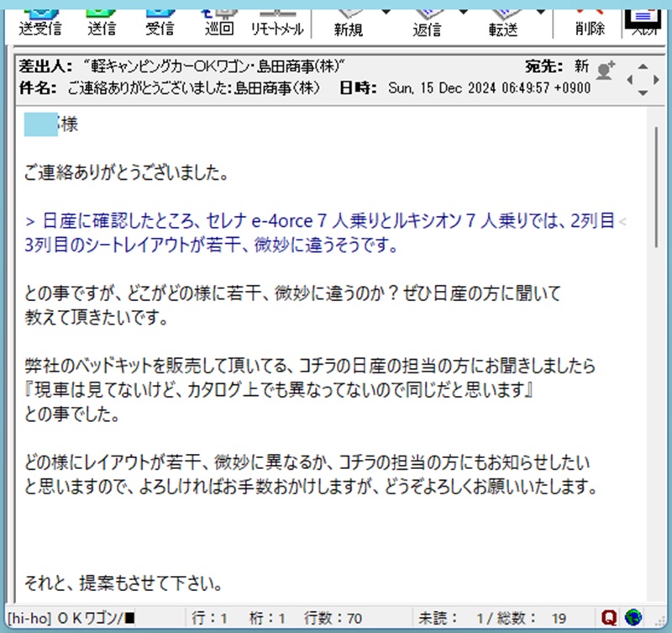Click quoted line starting 日産に確認したところ

[320, 221]
